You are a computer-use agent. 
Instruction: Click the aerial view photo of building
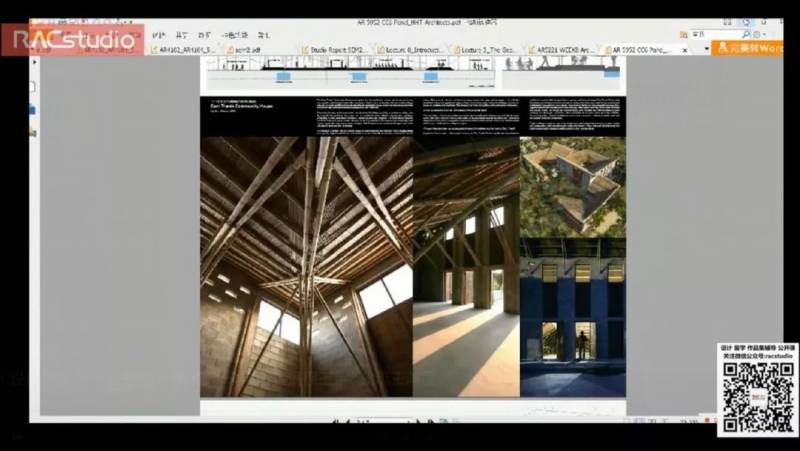(572, 186)
